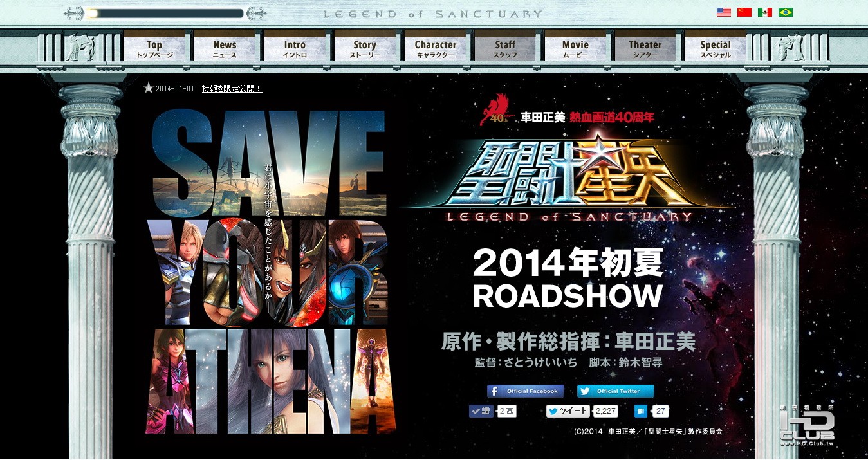The image size is (868, 460).
Task: Open the Movie tab
Action: [575, 49]
